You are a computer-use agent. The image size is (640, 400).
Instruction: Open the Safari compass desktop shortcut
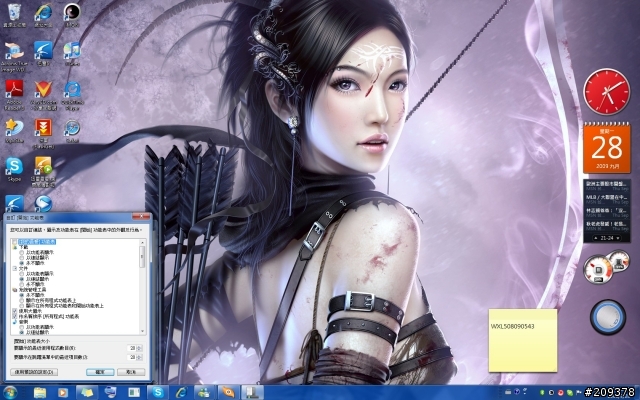(x=72, y=131)
